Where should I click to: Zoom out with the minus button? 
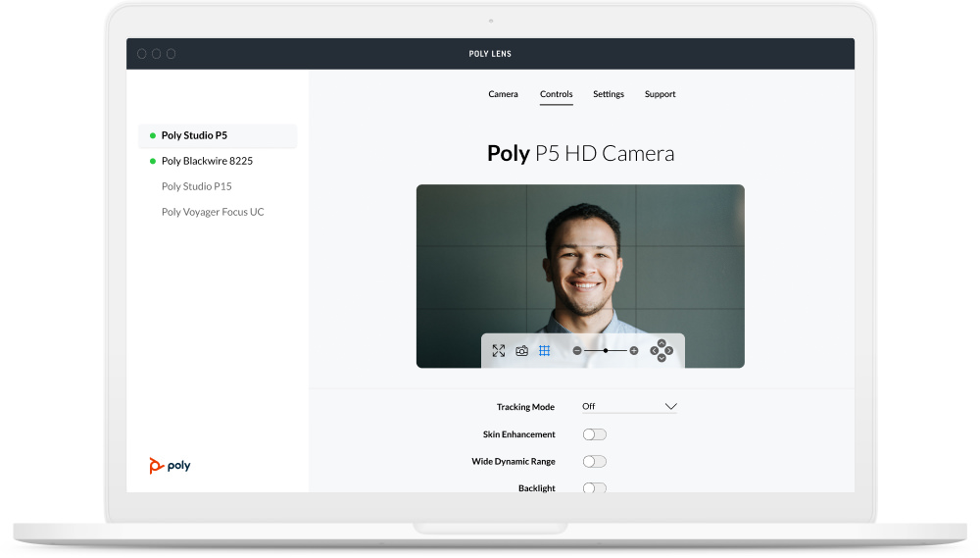(x=577, y=351)
